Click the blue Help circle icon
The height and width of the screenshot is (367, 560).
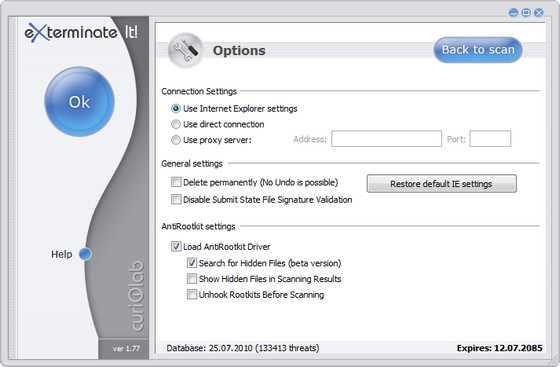point(85,254)
